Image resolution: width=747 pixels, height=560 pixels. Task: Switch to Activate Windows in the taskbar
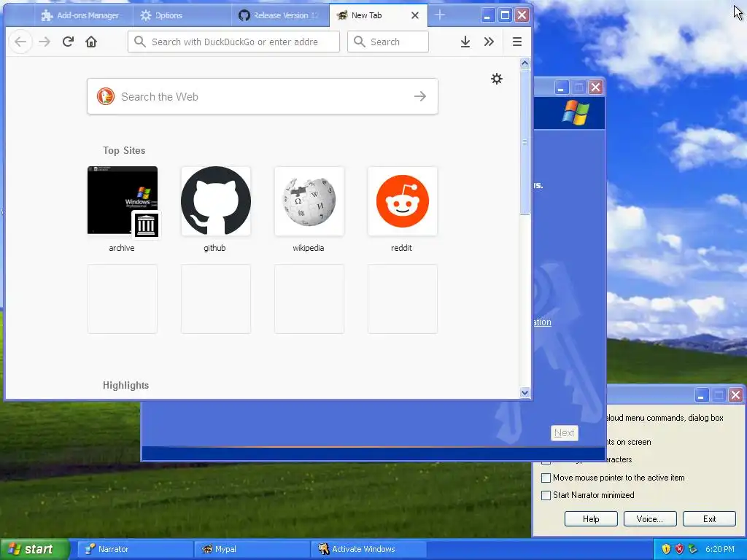(x=368, y=549)
